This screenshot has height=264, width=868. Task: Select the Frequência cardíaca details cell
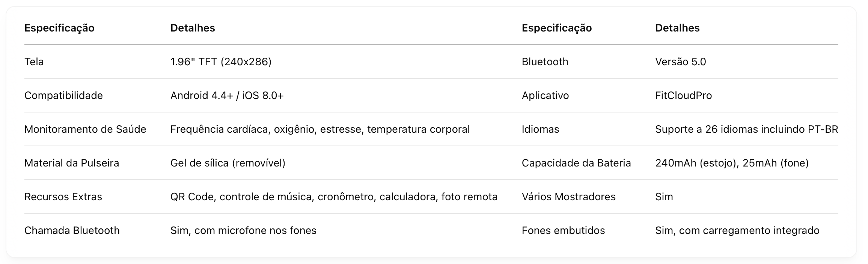point(320,129)
